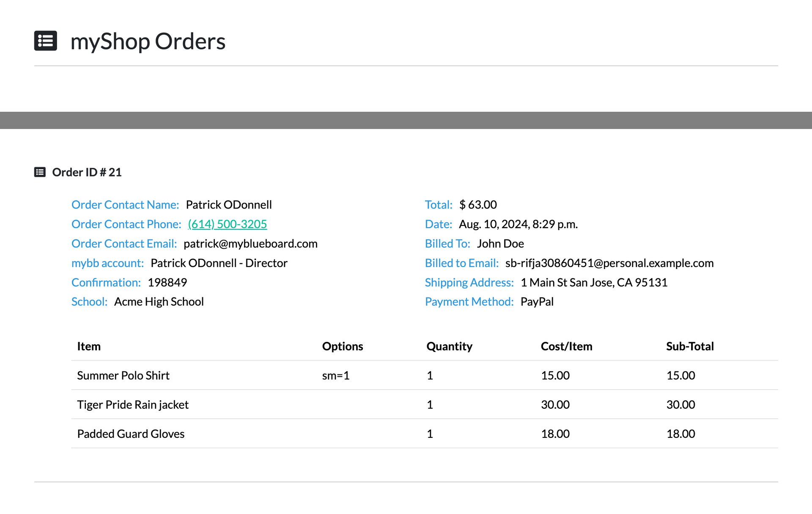Image resolution: width=812 pixels, height=514 pixels.
Task: Select the Padded Guard Gloves row
Action: point(425,434)
